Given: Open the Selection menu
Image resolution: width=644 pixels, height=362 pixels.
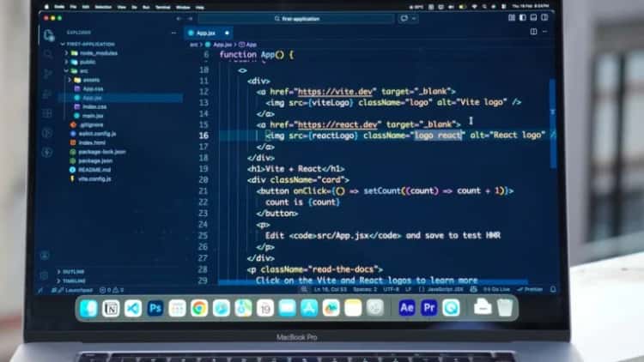Looking at the screenshot, I should point(103,7).
